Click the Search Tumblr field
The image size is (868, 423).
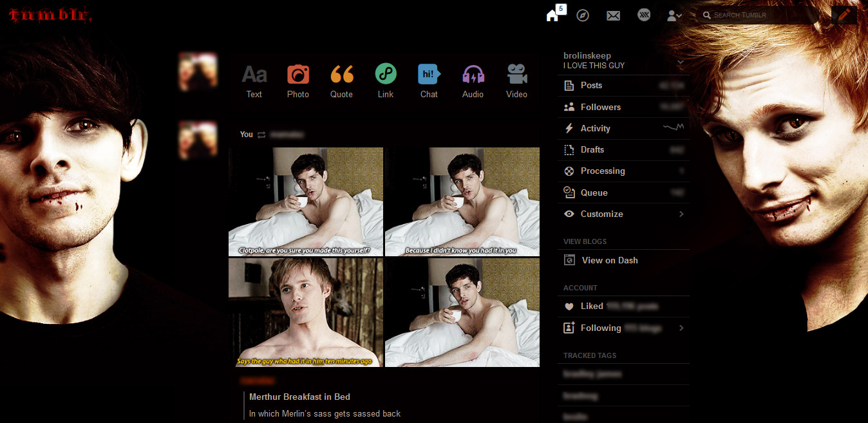(760, 15)
